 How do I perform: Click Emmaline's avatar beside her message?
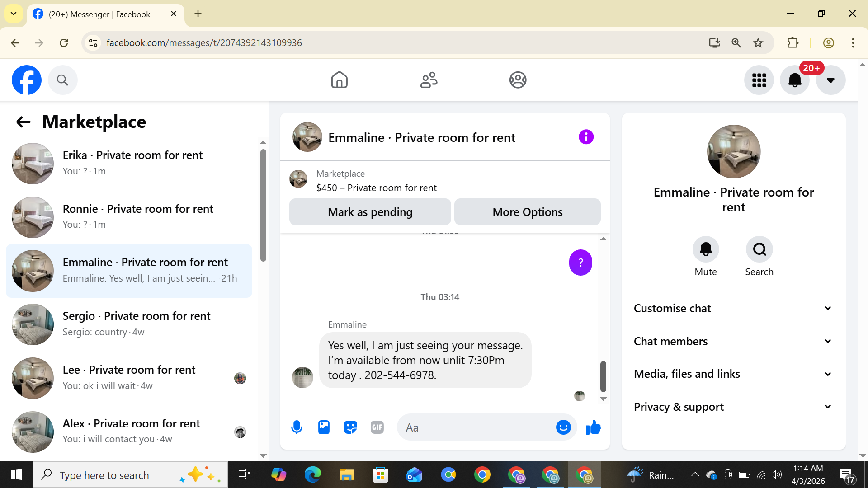302,377
